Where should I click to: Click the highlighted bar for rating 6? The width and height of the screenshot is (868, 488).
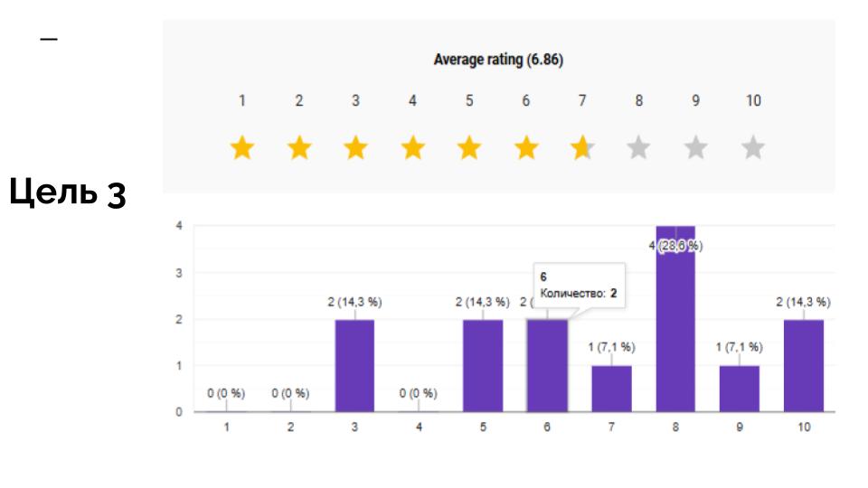pos(547,366)
